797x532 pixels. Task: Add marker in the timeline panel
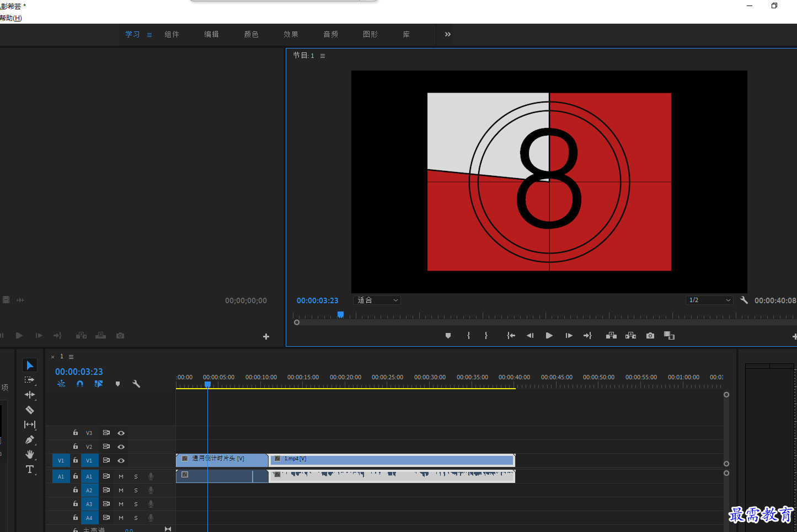pos(117,384)
